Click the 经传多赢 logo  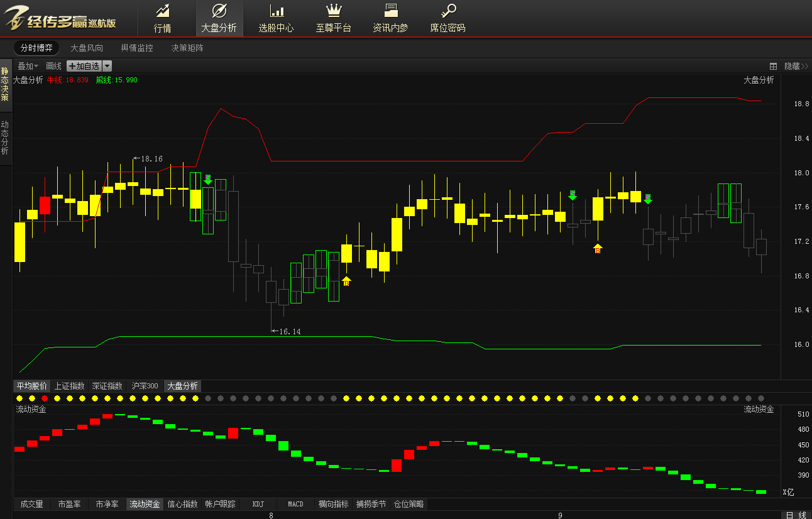pyautogui.click(x=61, y=19)
